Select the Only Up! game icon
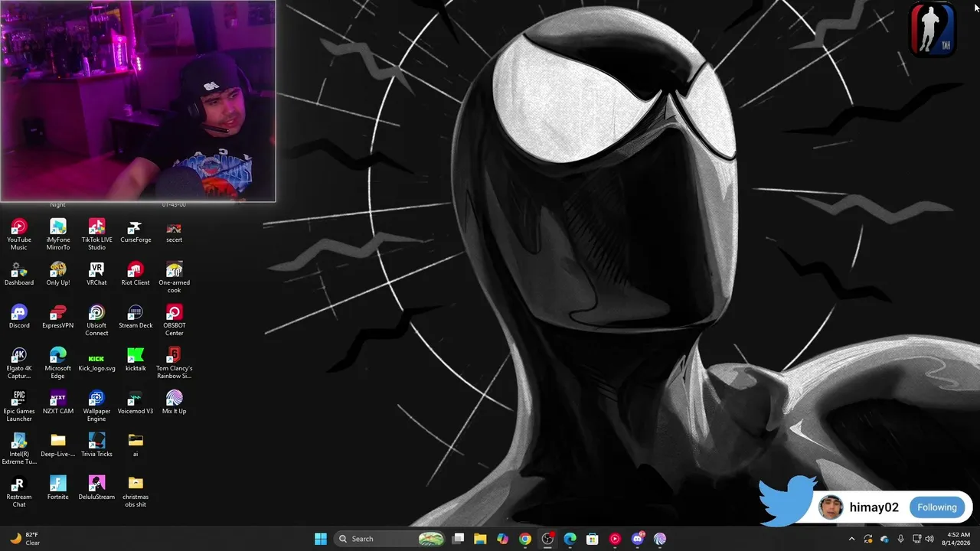 (58, 274)
